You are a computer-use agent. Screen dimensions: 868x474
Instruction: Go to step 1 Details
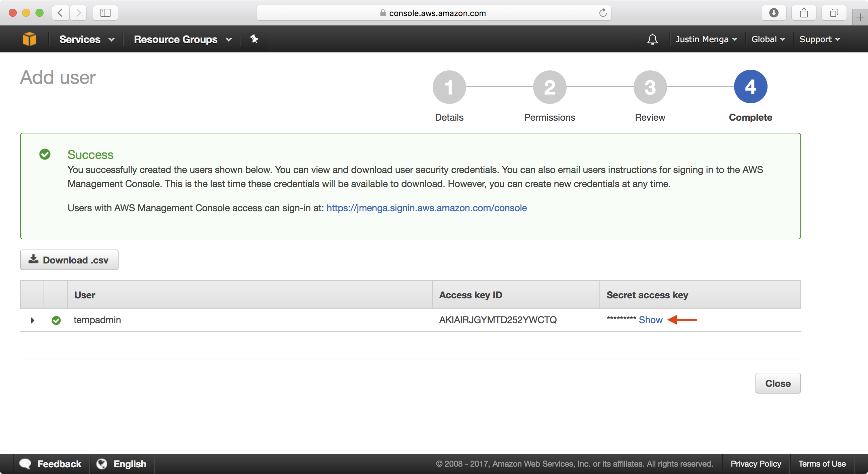click(449, 87)
